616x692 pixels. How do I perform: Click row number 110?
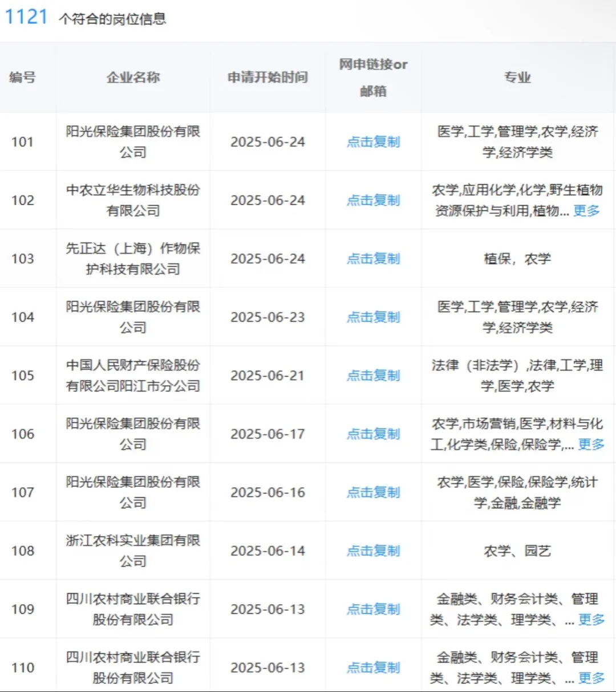(x=23, y=668)
